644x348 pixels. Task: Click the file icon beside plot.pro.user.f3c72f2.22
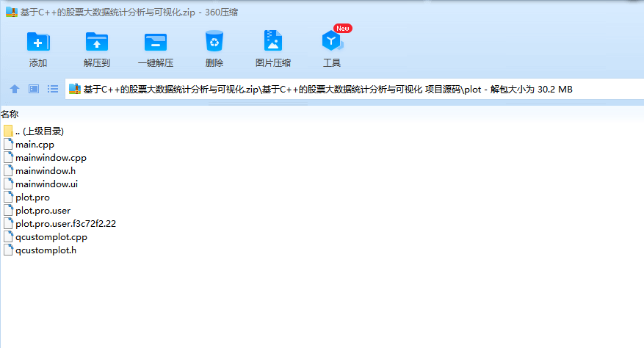8,223
